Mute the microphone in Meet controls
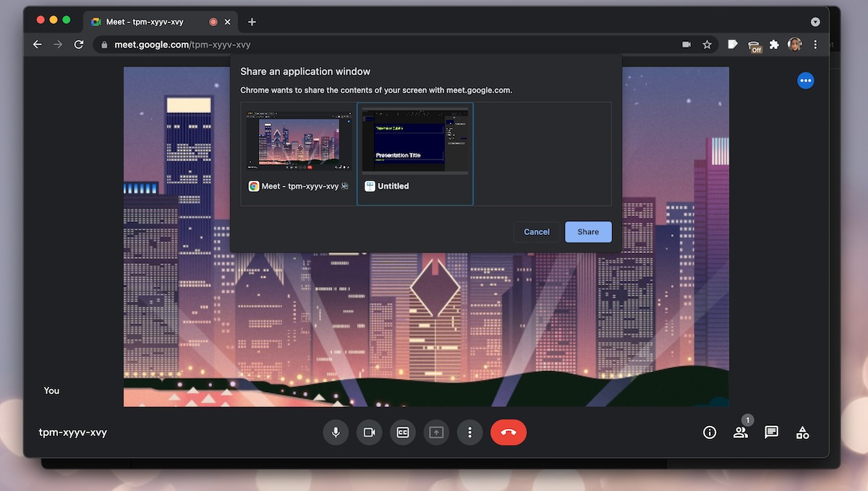Viewport: 868px width, 491px height. pos(336,432)
